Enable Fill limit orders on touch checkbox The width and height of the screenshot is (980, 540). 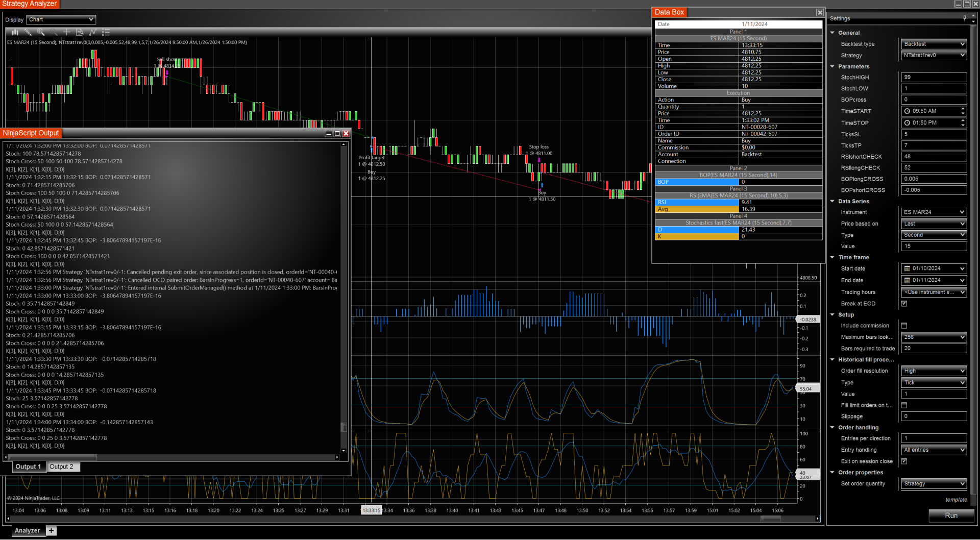click(904, 405)
